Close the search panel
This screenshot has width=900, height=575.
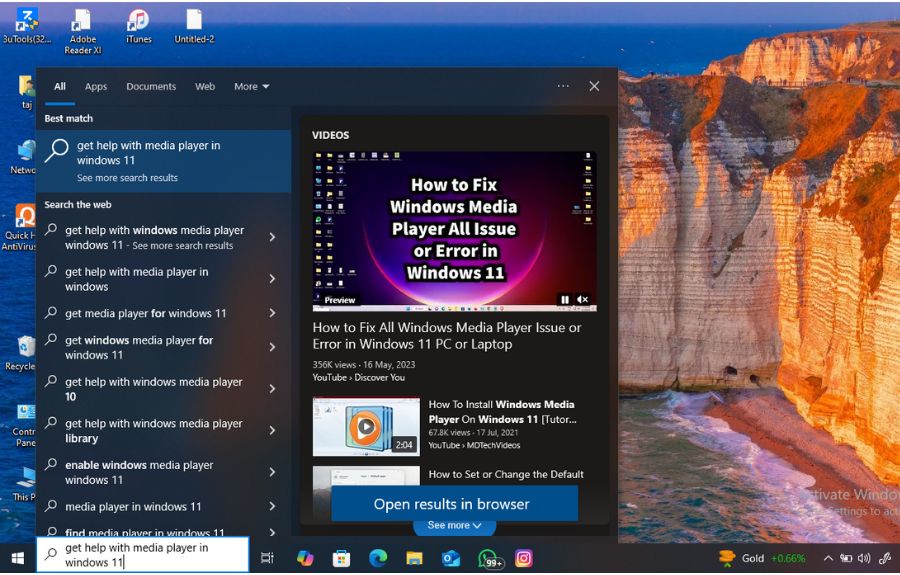[x=594, y=86]
